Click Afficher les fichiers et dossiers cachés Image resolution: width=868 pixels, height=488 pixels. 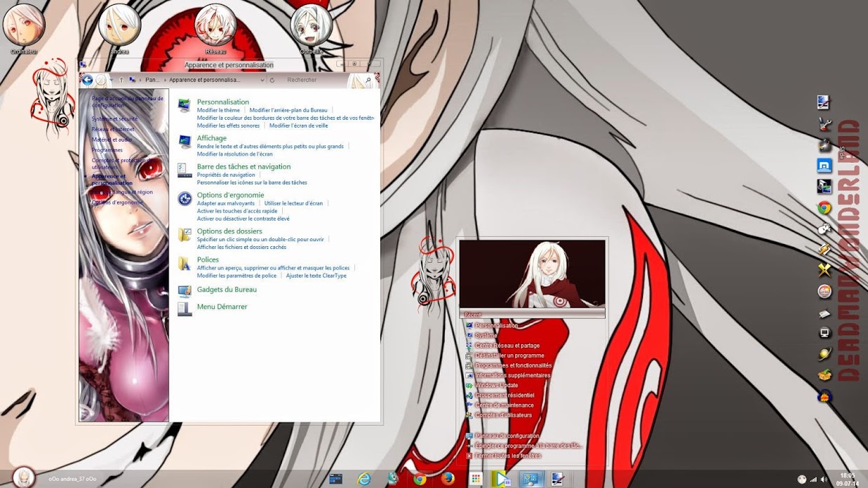(x=241, y=247)
